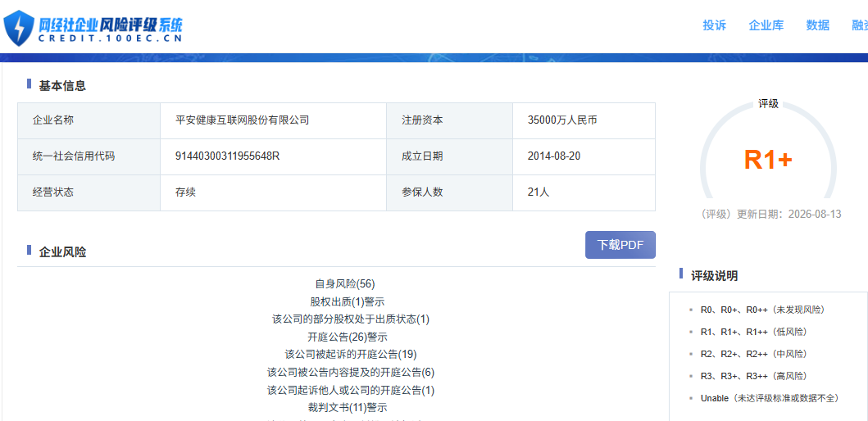
Task: Open 自身风险(56) risk entry
Action: pos(345,283)
